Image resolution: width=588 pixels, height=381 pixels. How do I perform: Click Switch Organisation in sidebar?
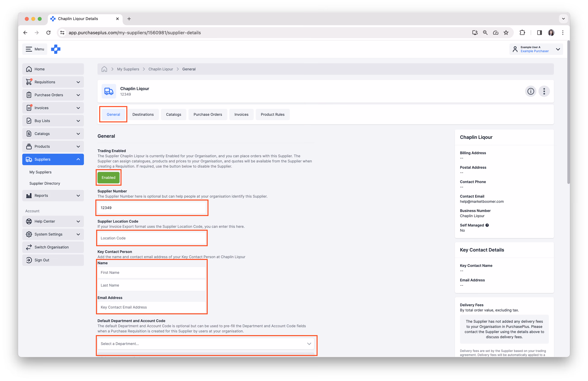click(x=53, y=247)
